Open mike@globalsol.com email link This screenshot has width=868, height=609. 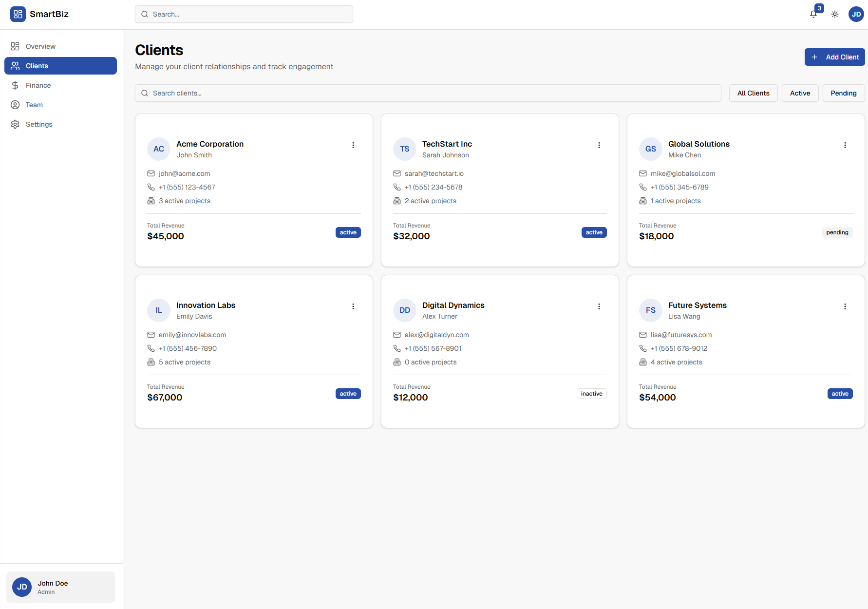click(682, 173)
